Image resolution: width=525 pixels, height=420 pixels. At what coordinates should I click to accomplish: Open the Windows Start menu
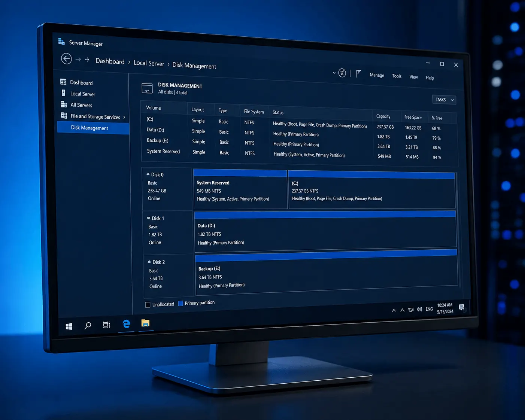point(69,326)
